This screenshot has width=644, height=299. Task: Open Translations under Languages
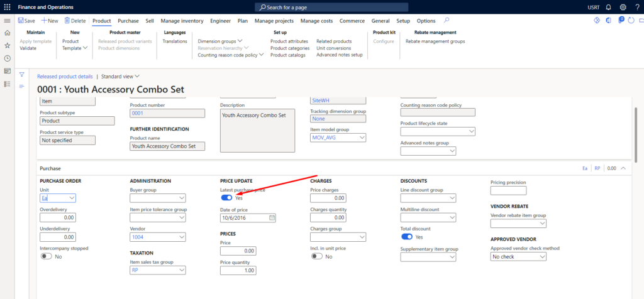tap(175, 41)
